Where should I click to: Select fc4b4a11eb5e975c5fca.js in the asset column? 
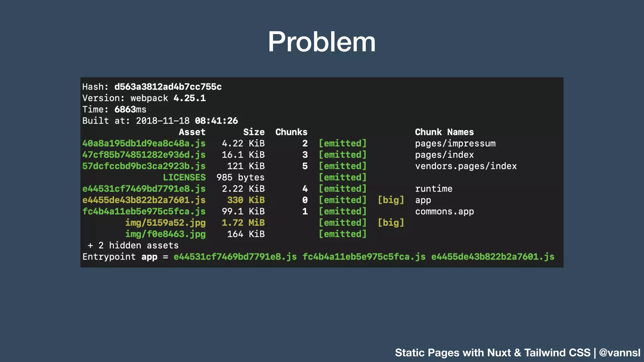(x=144, y=211)
